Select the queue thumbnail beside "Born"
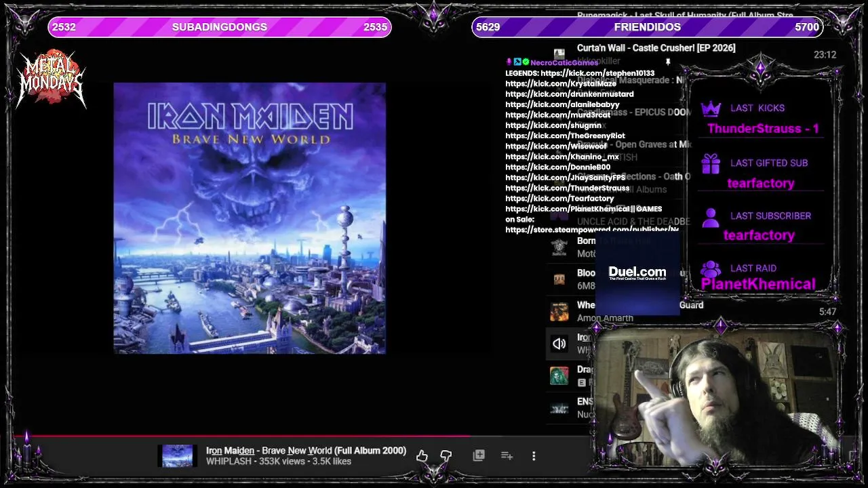The image size is (868, 488). 559,247
